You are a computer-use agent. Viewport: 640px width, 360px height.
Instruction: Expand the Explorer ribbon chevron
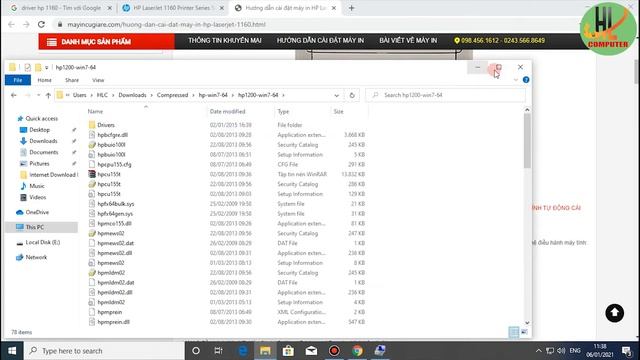pos(516,80)
